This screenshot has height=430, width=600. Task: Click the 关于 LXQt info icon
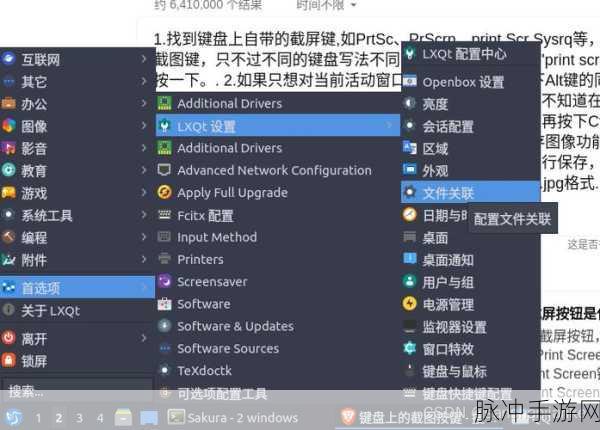click(8, 310)
